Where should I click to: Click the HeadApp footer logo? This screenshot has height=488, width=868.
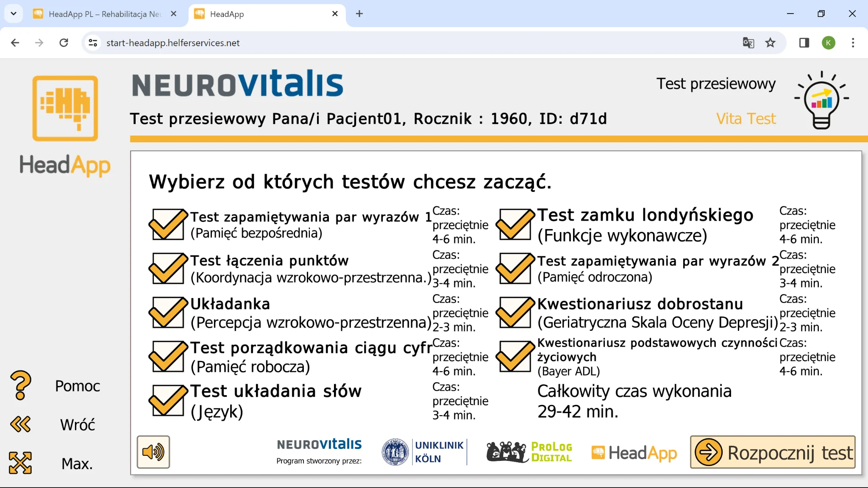tap(634, 453)
